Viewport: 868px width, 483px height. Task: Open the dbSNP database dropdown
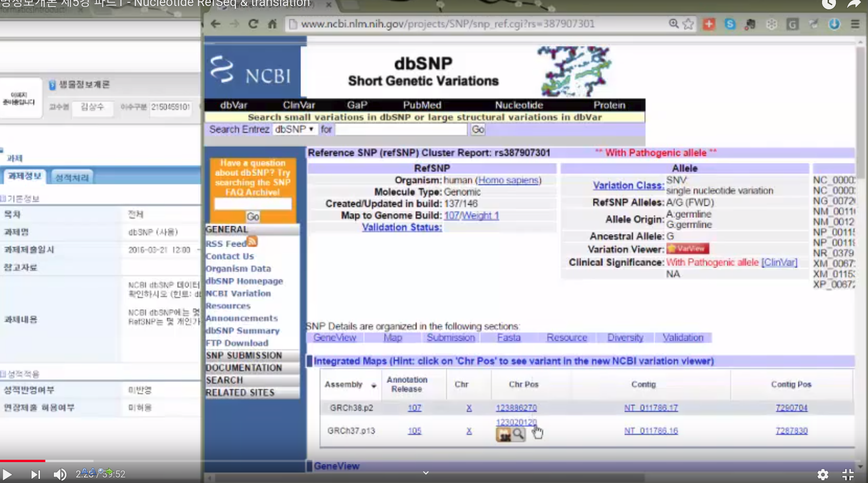[294, 129]
